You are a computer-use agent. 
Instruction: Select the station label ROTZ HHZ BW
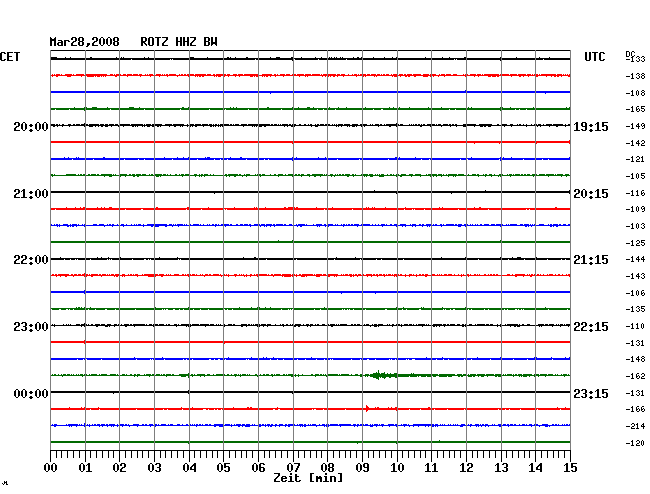[179, 42]
